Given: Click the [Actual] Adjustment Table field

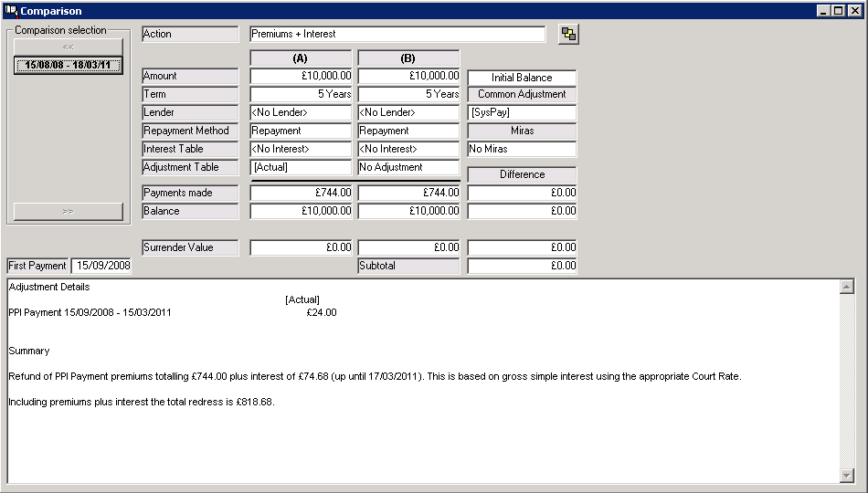Looking at the screenshot, I should (x=301, y=167).
